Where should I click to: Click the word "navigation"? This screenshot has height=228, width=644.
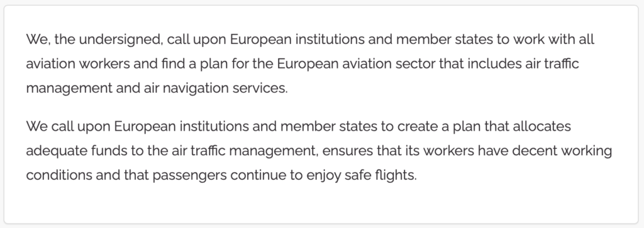coord(196,89)
